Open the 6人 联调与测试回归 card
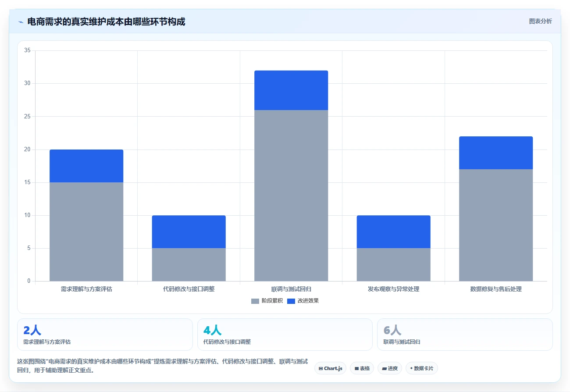Screen dimensions: 570x392 tap(465, 335)
